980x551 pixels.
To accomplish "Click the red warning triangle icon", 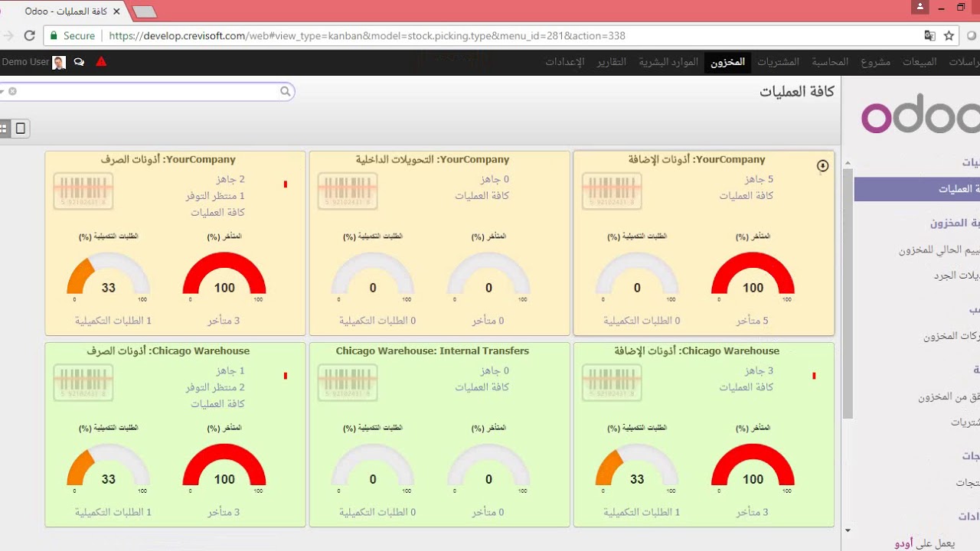I will click(101, 62).
